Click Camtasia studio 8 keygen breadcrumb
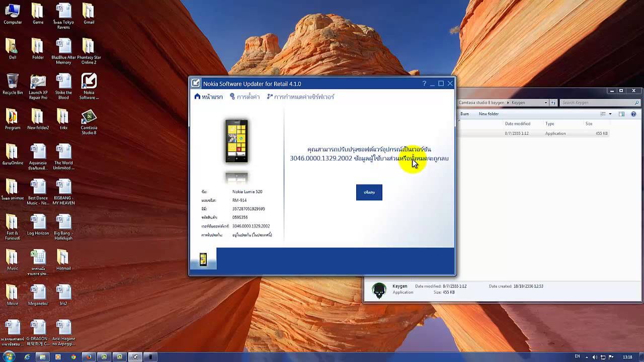Image resolution: width=644 pixels, height=362 pixels. click(481, 103)
